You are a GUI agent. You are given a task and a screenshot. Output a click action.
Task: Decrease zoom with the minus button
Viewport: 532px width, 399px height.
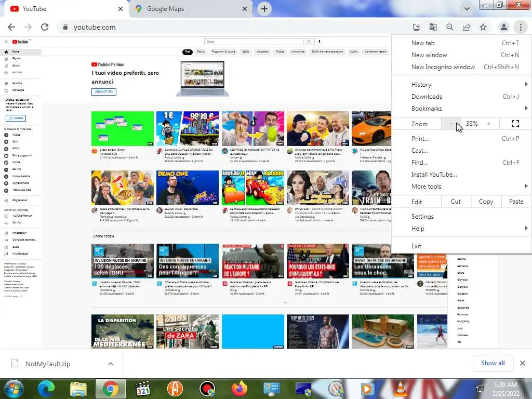pos(451,124)
